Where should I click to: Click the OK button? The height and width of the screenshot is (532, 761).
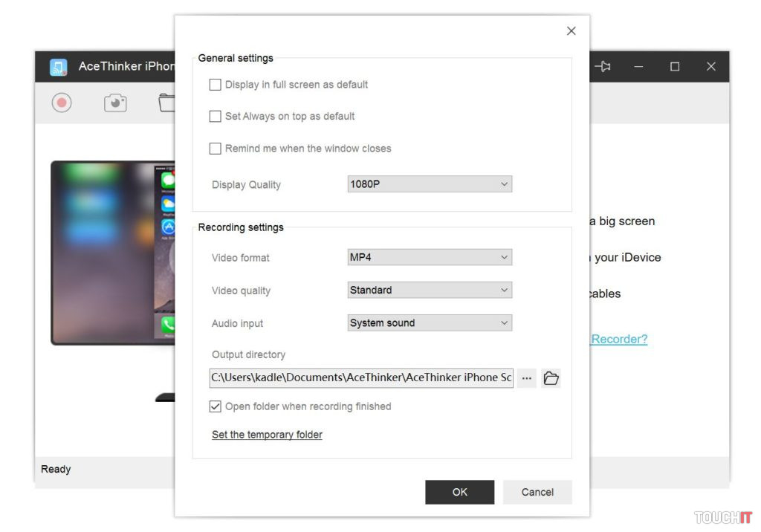point(459,492)
